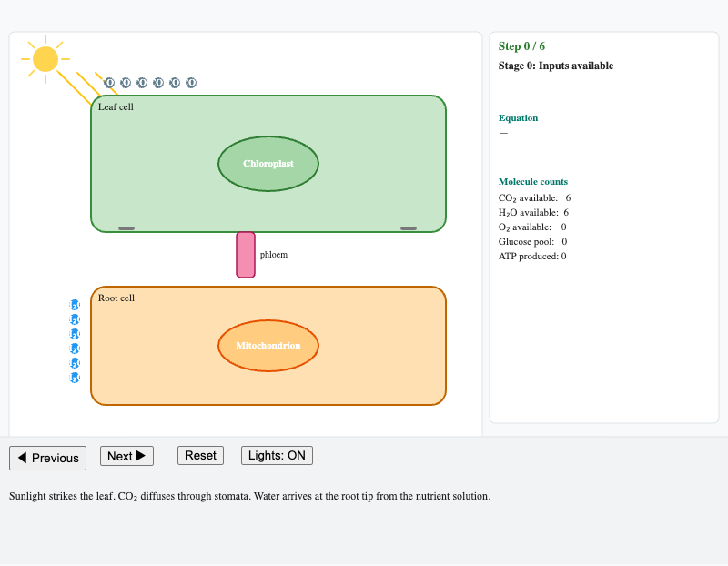
Task: Select the Mitochondrion organelle
Action: tap(268, 346)
